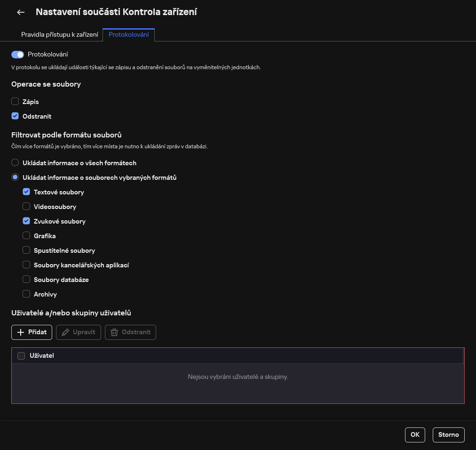Confirm settings with the OK button

[414, 434]
